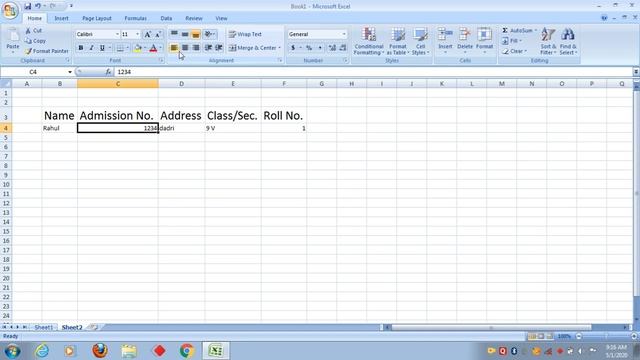Open Find & Select menu
Viewport: 640px width, 360px height.
pos(567,41)
